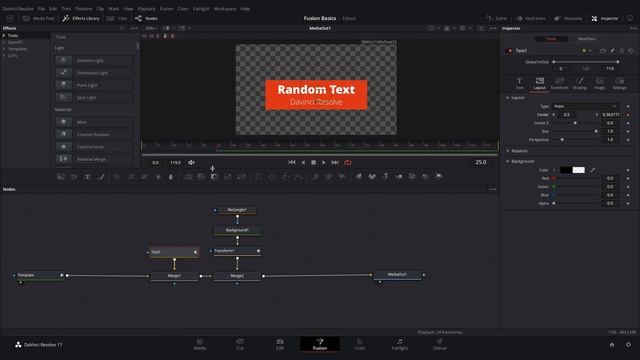
Task: Expand the Templates tree category
Action: [4, 49]
